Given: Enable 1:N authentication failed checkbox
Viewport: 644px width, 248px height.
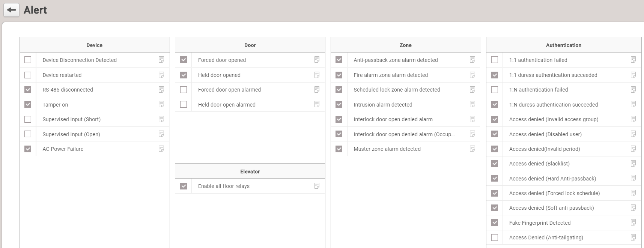Looking at the screenshot, I should click(495, 90).
